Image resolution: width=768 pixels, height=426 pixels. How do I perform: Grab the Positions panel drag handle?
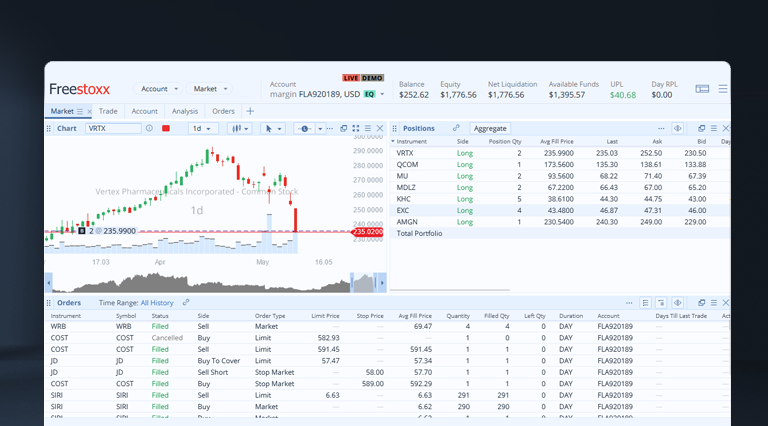pos(394,128)
